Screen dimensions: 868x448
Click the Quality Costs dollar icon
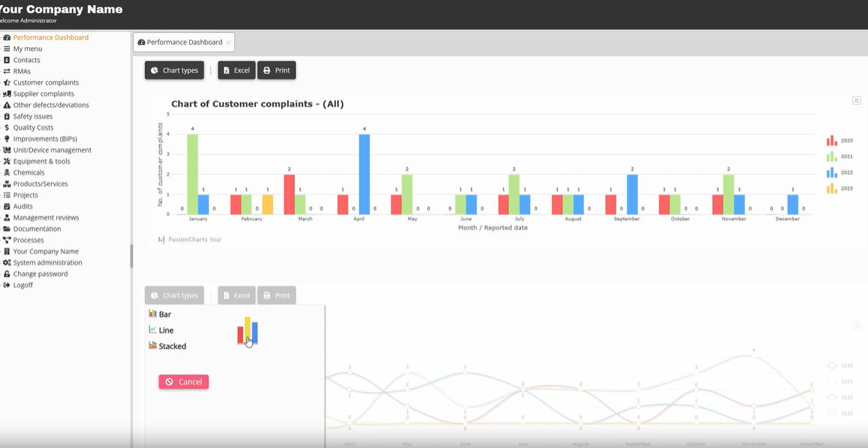point(7,128)
